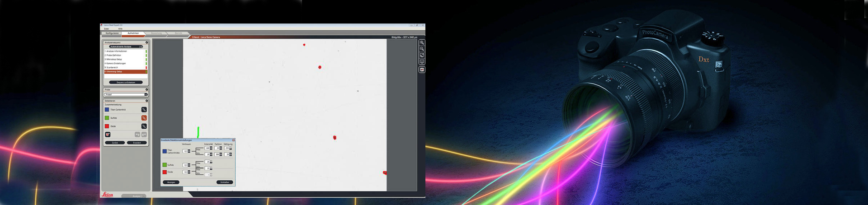Image resolution: width=868 pixels, height=205 pixels.
Task: Select step 4 Kamera Einstellungen
Action: (x=125, y=63)
